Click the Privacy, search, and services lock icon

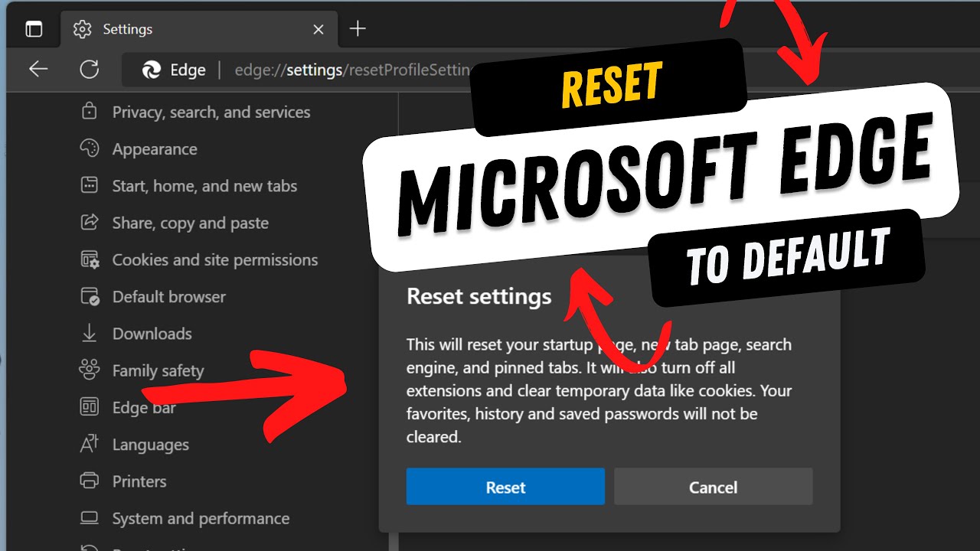pos(90,112)
